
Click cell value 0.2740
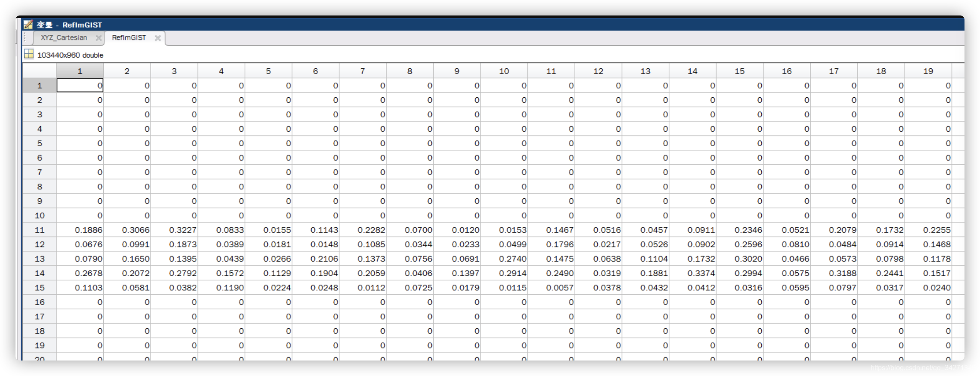tap(512, 259)
